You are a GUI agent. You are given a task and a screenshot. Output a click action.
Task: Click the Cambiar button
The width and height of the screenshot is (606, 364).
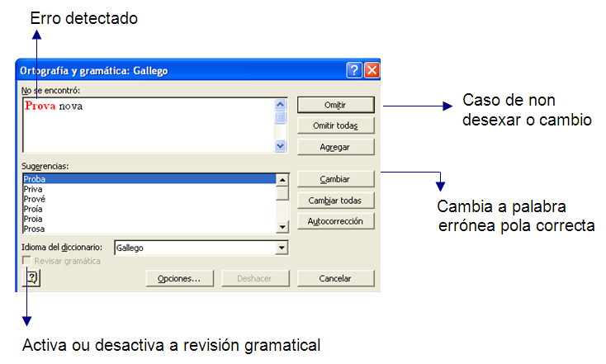[335, 179]
